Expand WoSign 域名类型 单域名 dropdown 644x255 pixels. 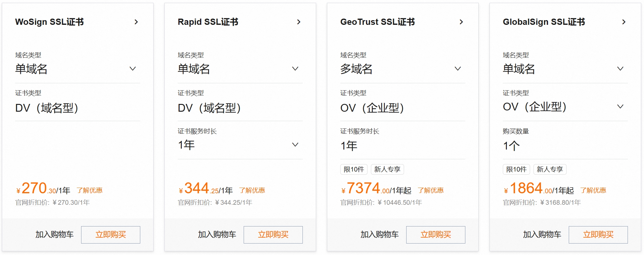click(x=78, y=69)
